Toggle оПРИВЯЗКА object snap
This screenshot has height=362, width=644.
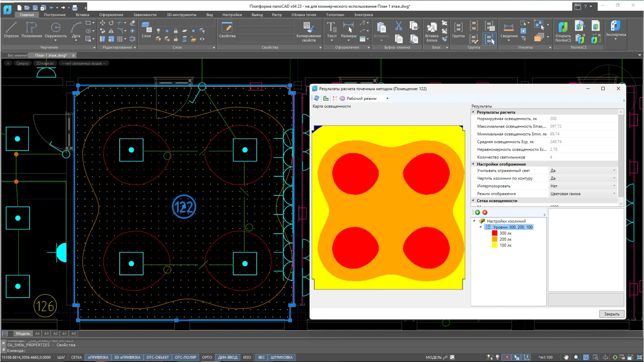point(98,357)
